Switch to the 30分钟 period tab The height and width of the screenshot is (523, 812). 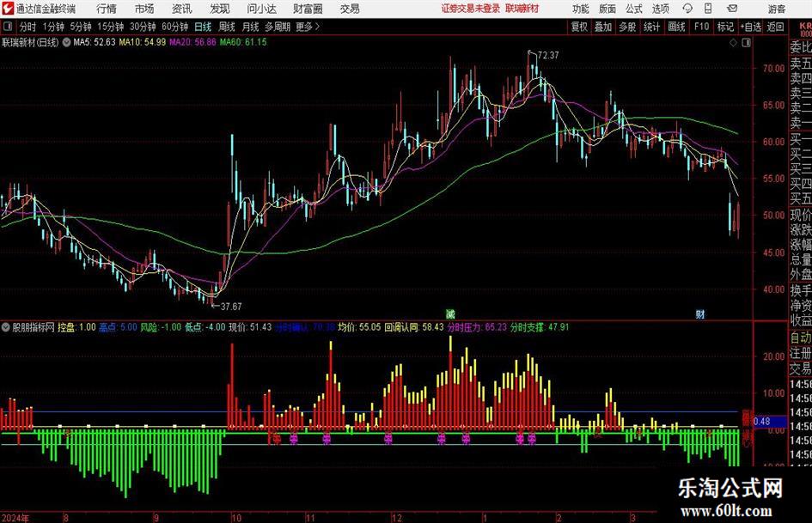click(143, 27)
